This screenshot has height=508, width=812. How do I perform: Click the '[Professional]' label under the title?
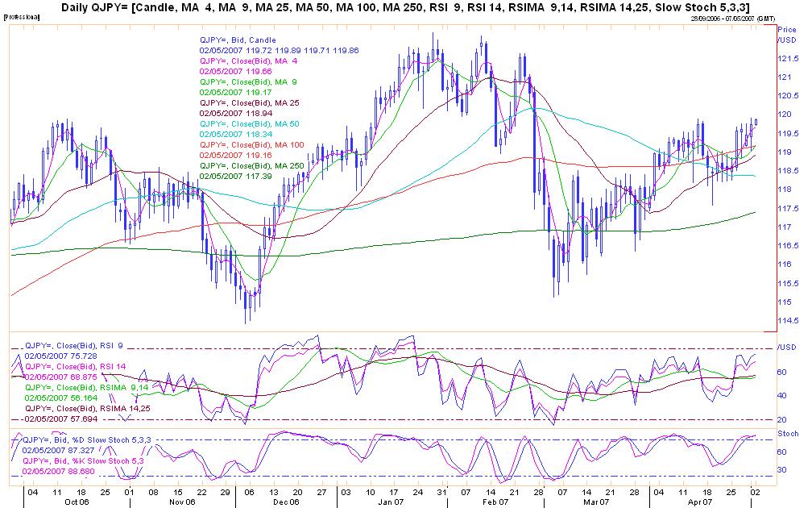click(21, 18)
